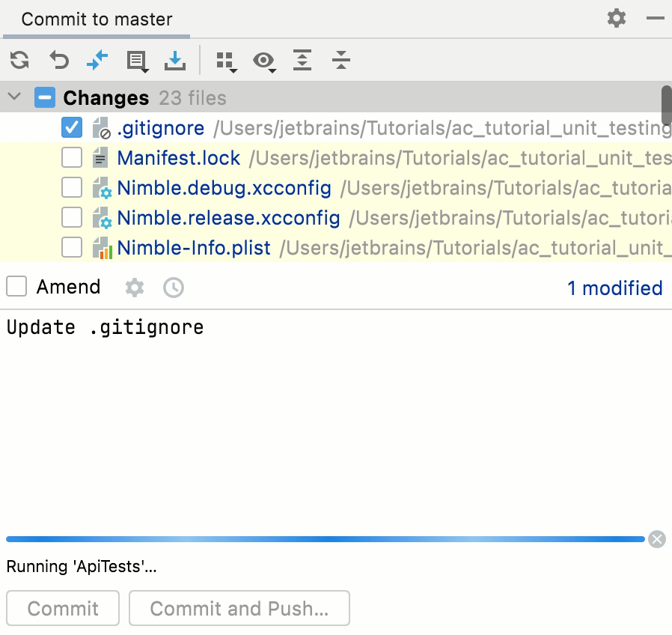Click the Commit and Push button

(239, 608)
